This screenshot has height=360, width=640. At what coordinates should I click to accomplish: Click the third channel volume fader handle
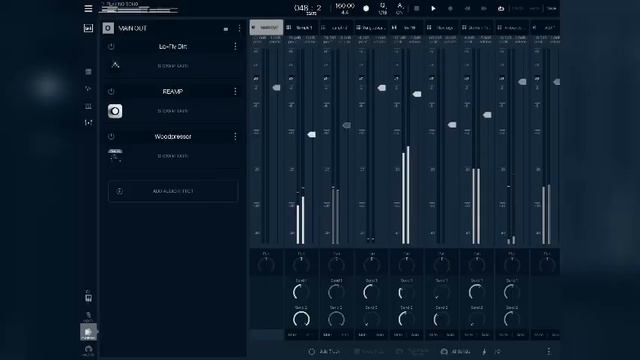[x=347, y=125]
